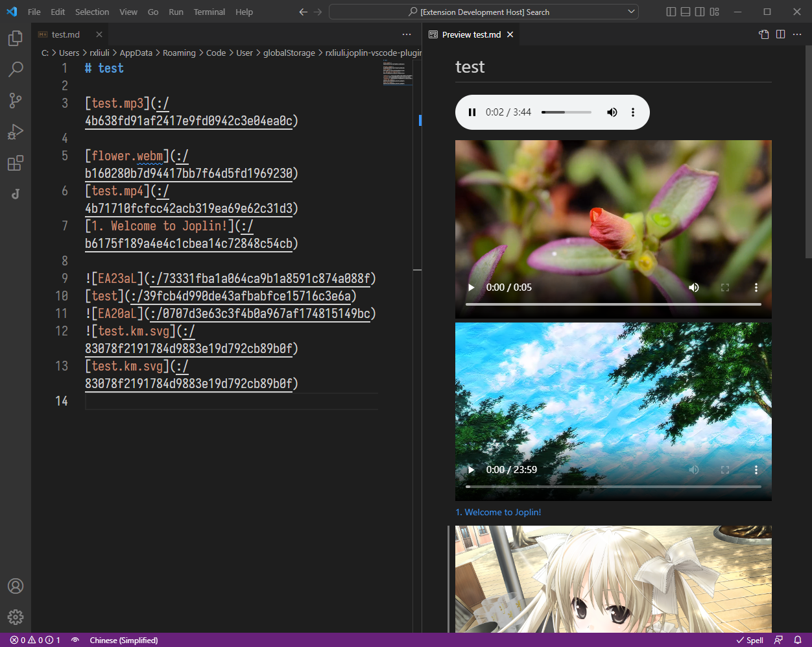Screen dimensions: 812x647
Task: Open the AppData breadcrumb segment
Action: click(x=136, y=53)
